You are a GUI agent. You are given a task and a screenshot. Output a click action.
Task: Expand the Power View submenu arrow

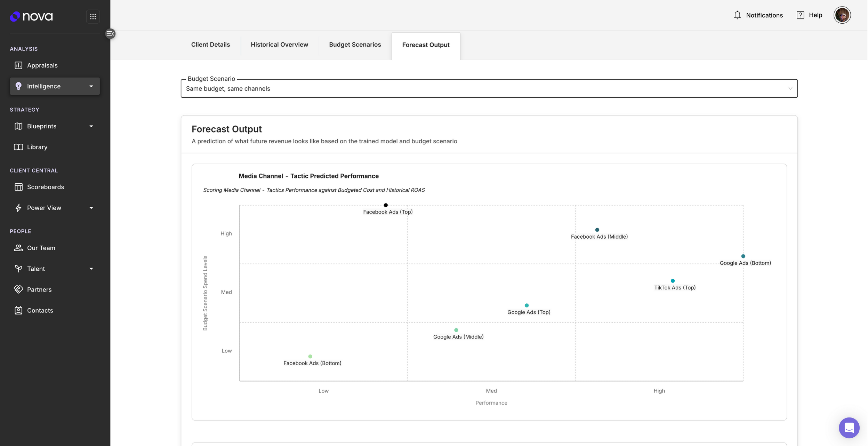point(91,208)
